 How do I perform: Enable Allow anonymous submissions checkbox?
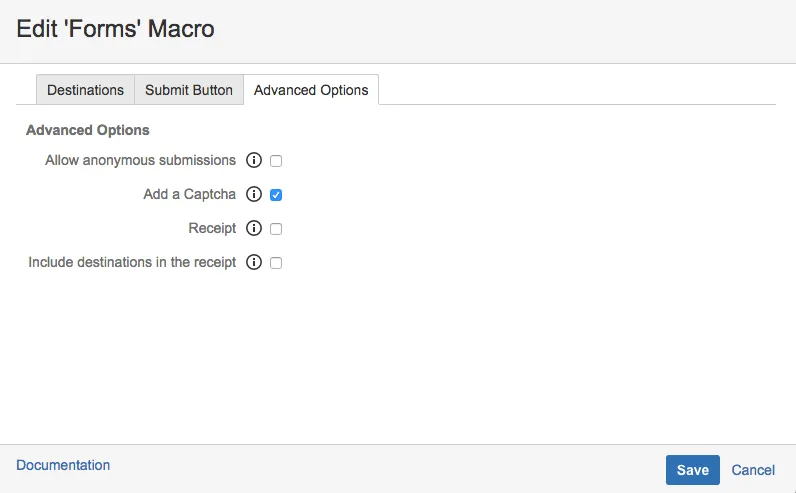click(x=276, y=161)
